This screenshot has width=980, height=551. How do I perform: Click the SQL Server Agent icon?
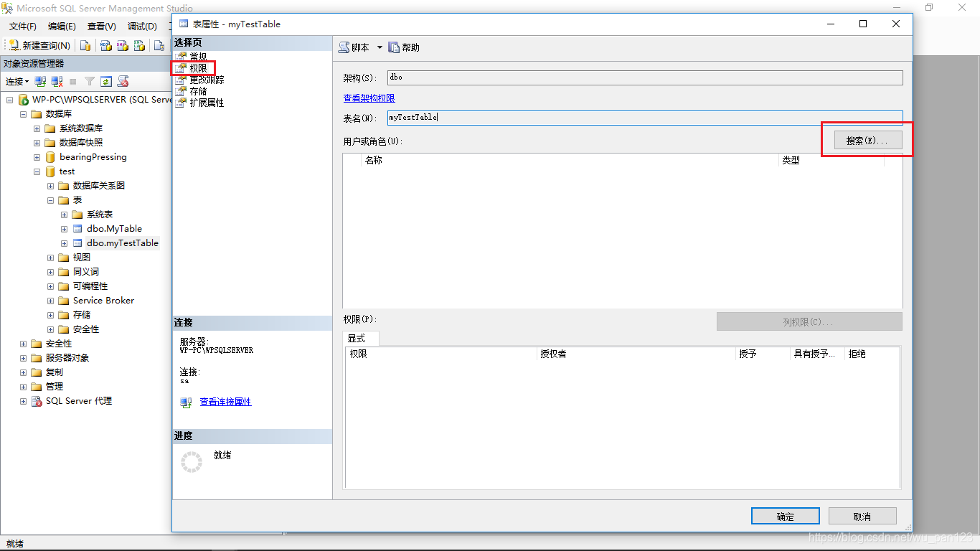click(37, 401)
